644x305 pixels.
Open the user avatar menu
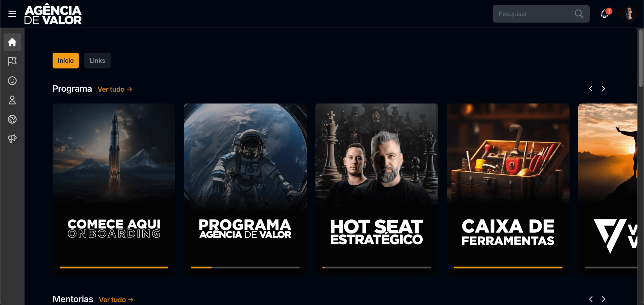point(628,14)
